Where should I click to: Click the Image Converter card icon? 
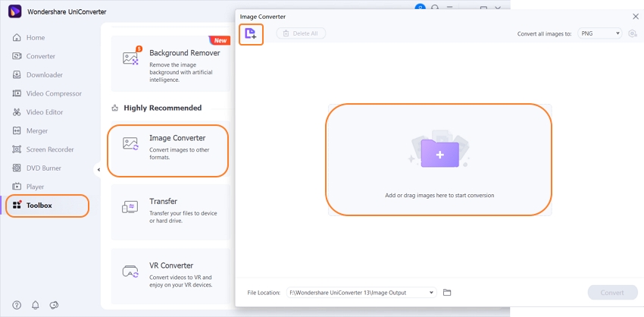click(x=131, y=144)
